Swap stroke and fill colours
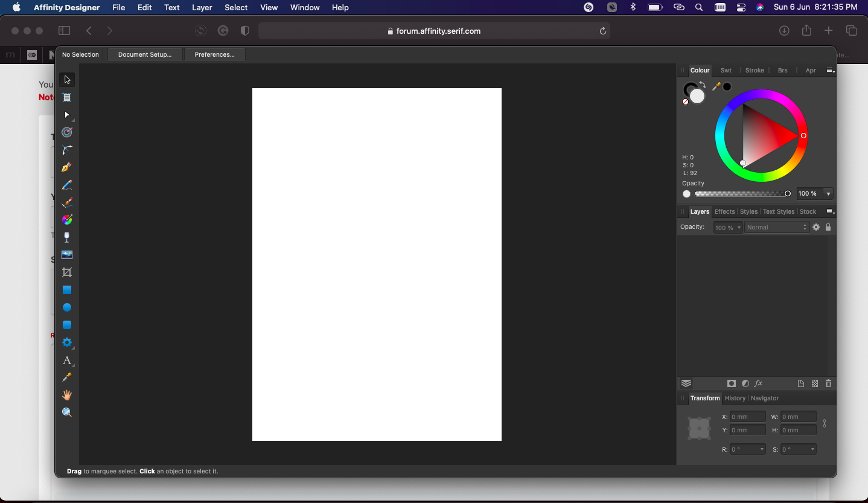This screenshot has height=503, width=868. [x=703, y=85]
